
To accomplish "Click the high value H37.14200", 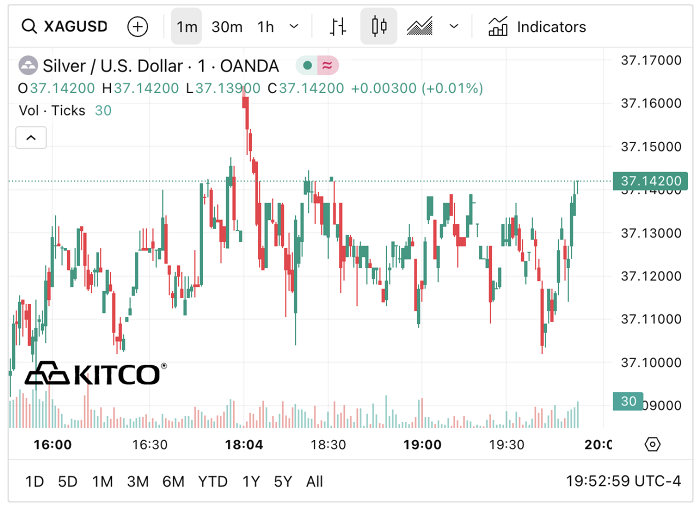I will click(x=140, y=88).
